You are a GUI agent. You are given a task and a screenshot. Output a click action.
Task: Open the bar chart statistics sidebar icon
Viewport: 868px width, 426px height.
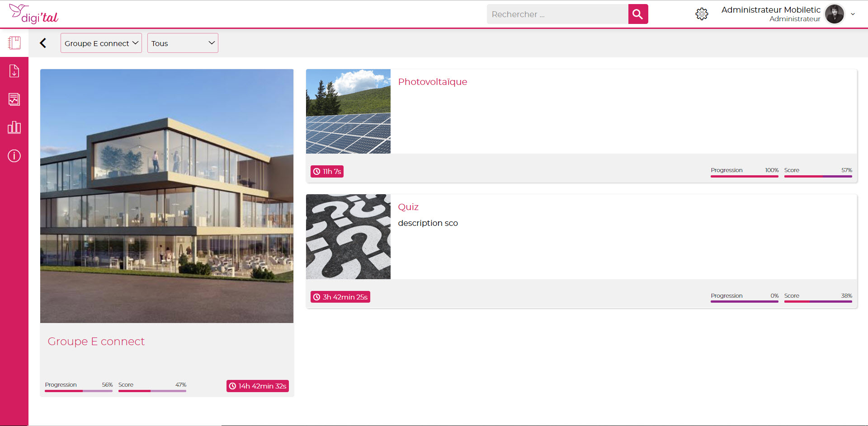coord(14,127)
